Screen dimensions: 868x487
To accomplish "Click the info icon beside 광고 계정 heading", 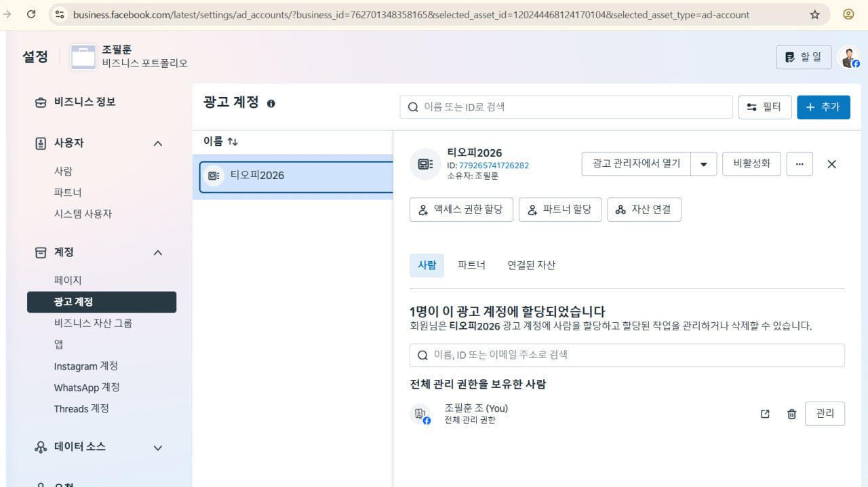I will [271, 104].
